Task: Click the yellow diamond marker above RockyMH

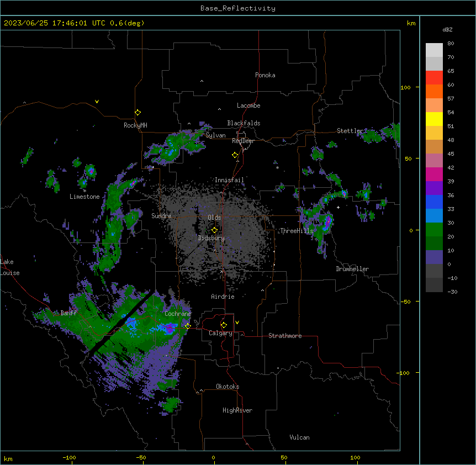Action: point(138,113)
